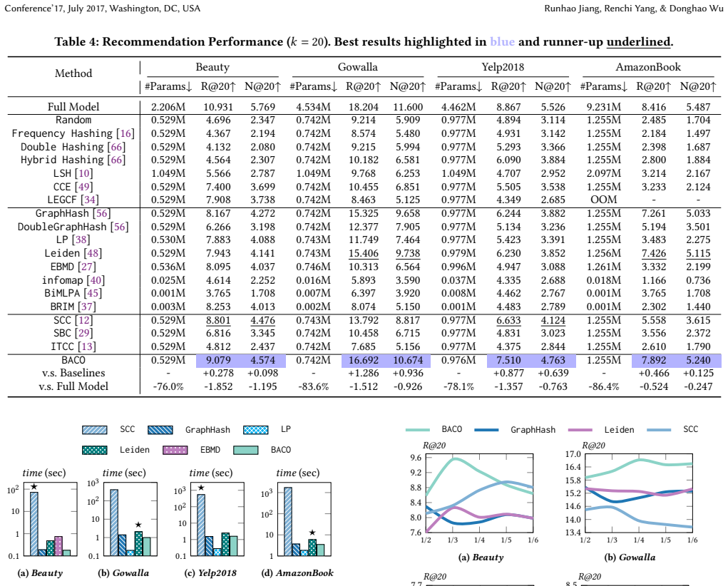Viewport: 728px width, 586px height.
Task: Click the author names in the page header
Action: click(x=633, y=9)
